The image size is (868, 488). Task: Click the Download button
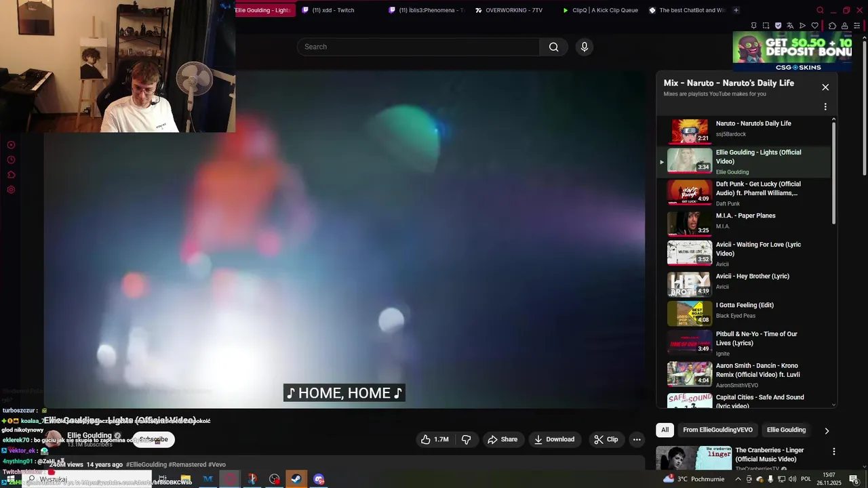coord(554,439)
